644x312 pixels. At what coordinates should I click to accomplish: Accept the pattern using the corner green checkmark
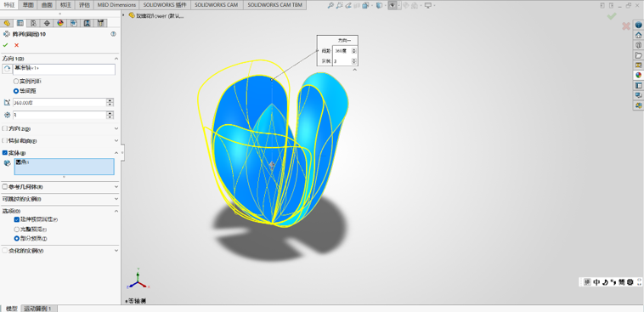pos(612,16)
